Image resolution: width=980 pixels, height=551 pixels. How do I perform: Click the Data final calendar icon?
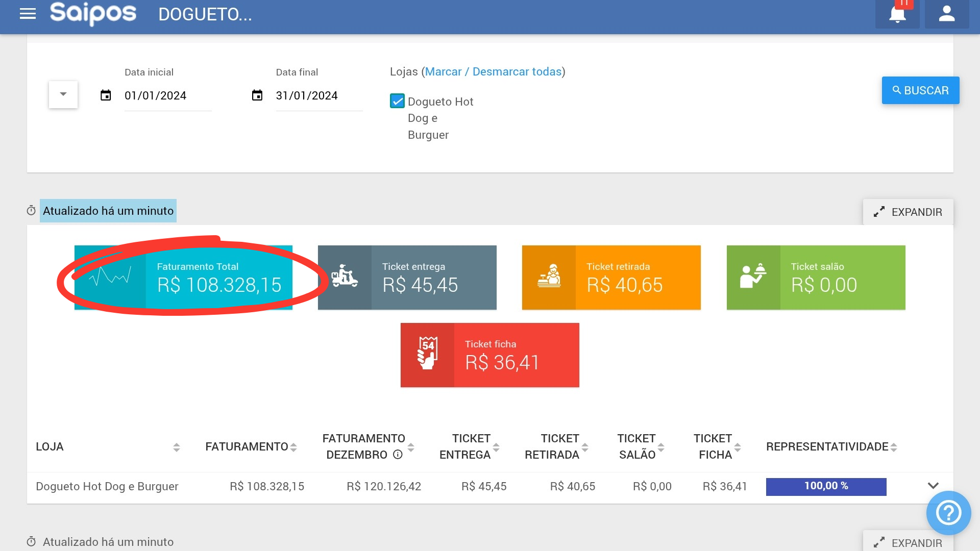(257, 95)
